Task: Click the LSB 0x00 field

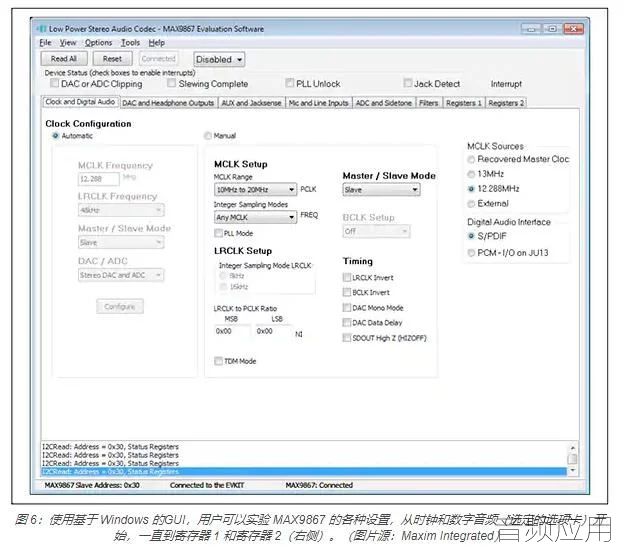Action: (274, 331)
